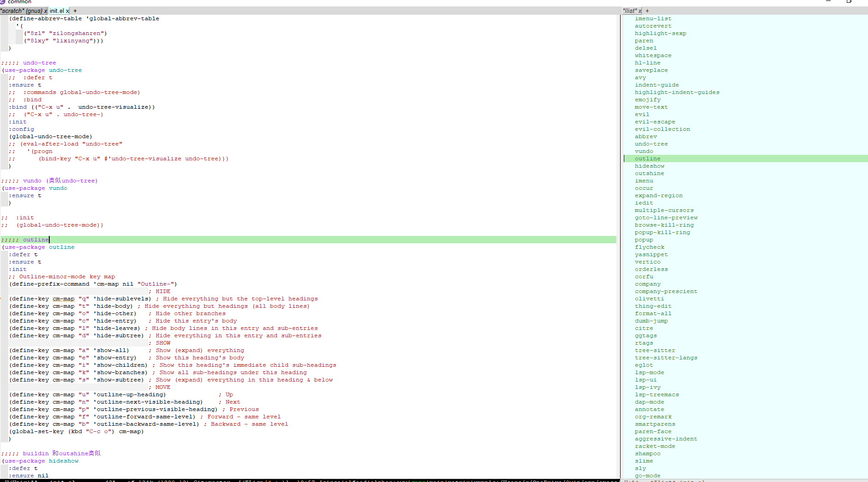The height and width of the screenshot is (482, 868).
Task: Select the init.el tab
Action: 57,11
